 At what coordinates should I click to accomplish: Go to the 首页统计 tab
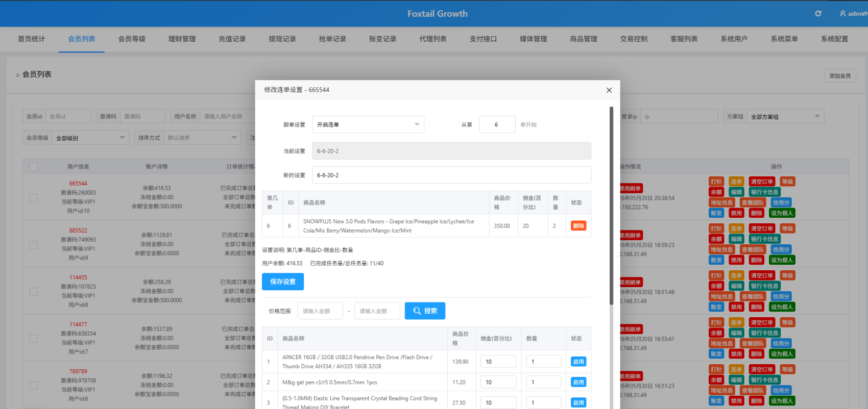[31, 39]
